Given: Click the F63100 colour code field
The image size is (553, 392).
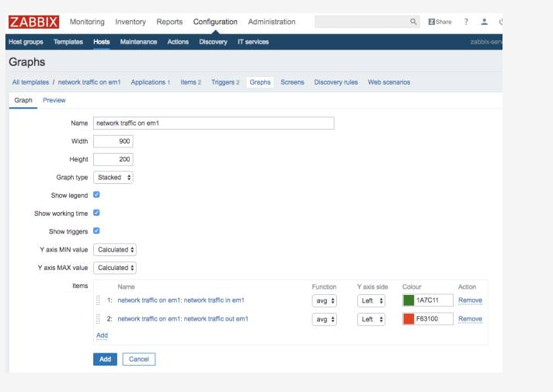Looking at the screenshot, I should (x=433, y=319).
